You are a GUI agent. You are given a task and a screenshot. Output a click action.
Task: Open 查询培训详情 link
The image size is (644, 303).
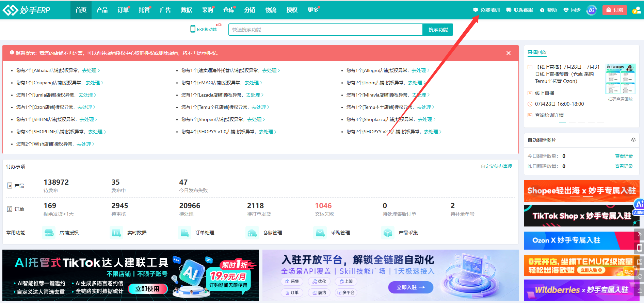[549, 115]
